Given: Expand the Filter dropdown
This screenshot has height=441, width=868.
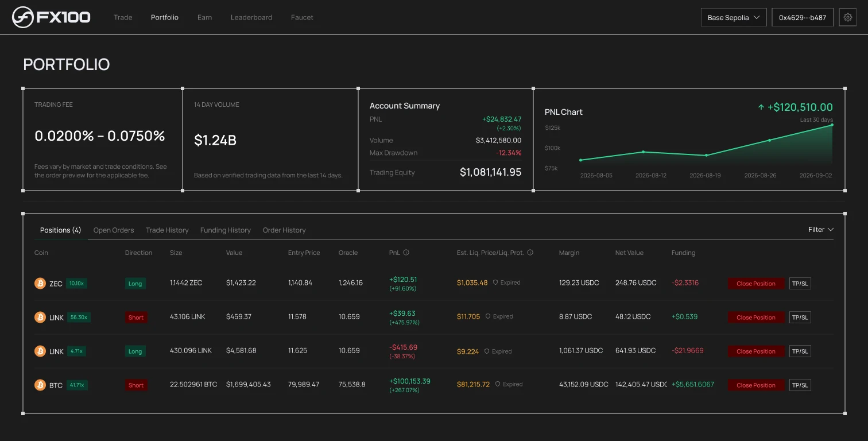Looking at the screenshot, I should pos(820,230).
